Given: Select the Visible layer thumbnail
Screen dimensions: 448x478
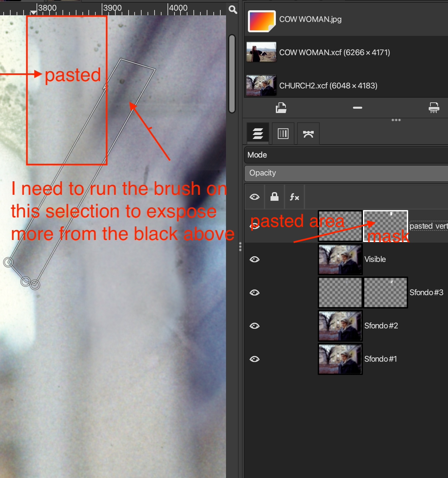Looking at the screenshot, I should [340, 259].
